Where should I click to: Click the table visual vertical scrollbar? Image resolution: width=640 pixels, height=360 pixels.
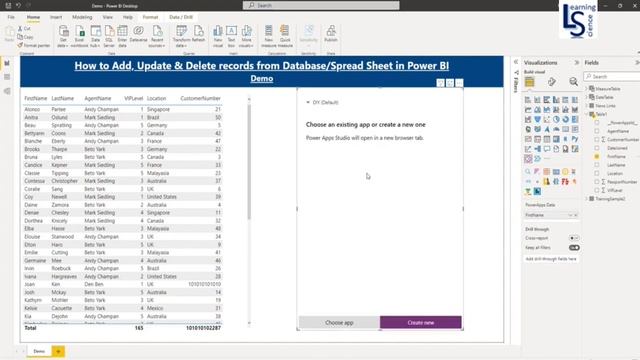pos(249,161)
